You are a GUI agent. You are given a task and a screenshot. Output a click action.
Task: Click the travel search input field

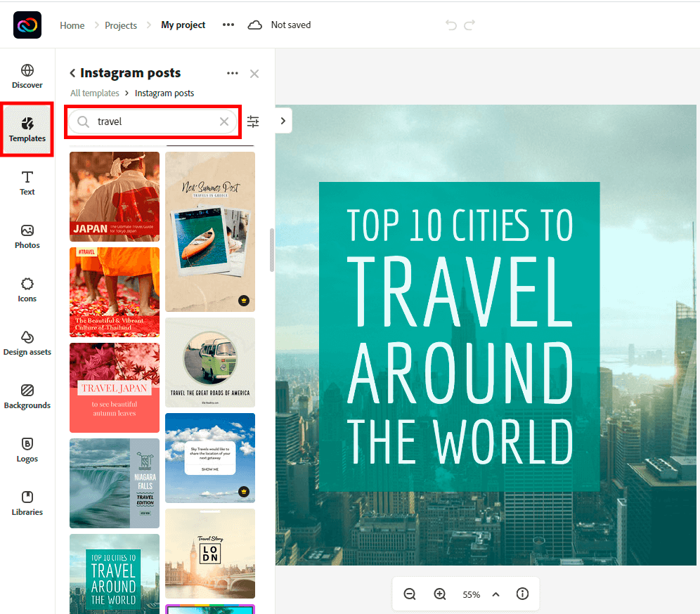[153, 122]
